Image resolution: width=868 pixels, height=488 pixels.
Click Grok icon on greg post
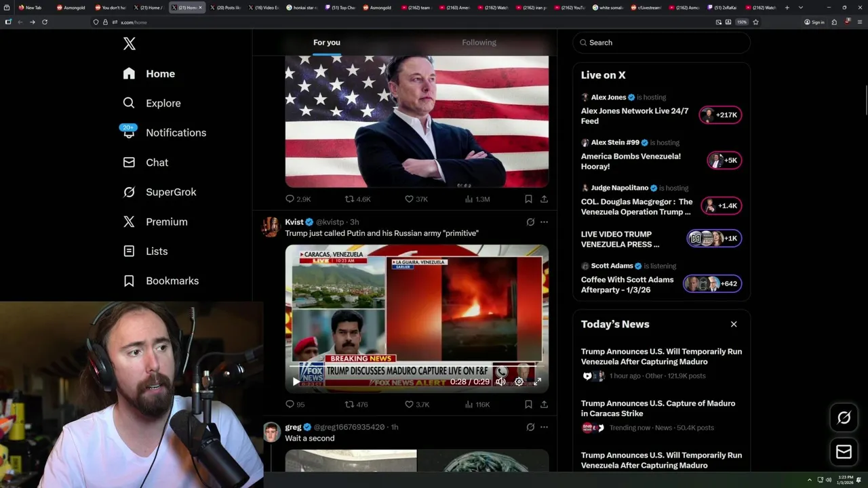pos(530,427)
